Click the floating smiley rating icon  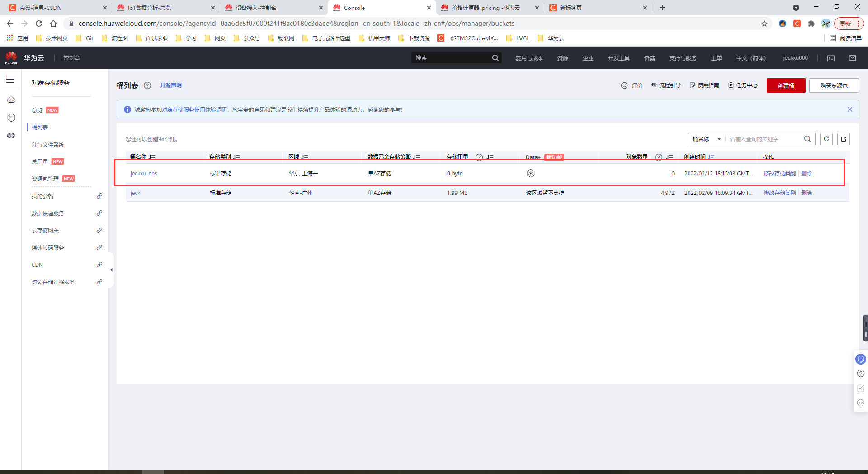[x=861, y=403]
